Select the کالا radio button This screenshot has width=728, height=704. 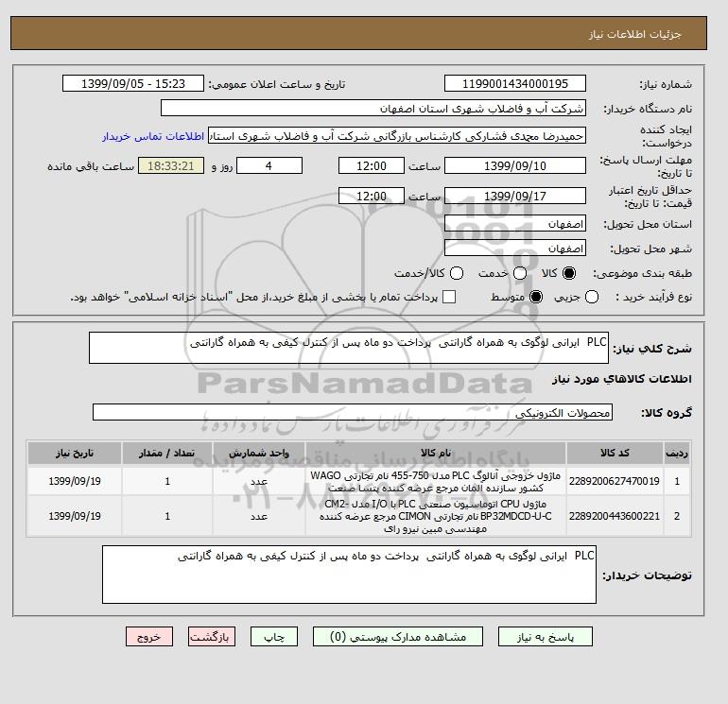(569, 273)
